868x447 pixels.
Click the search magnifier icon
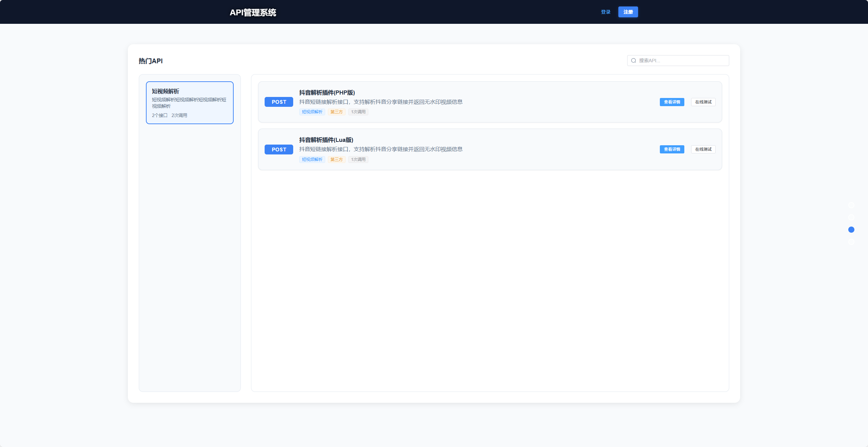[x=634, y=61]
